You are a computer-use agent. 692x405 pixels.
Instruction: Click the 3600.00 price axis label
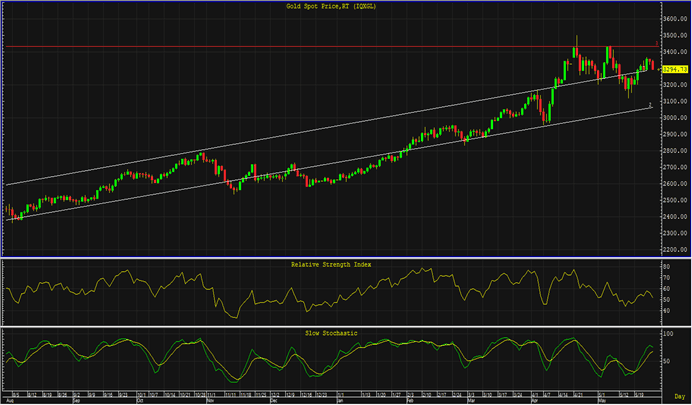coord(673,19)
